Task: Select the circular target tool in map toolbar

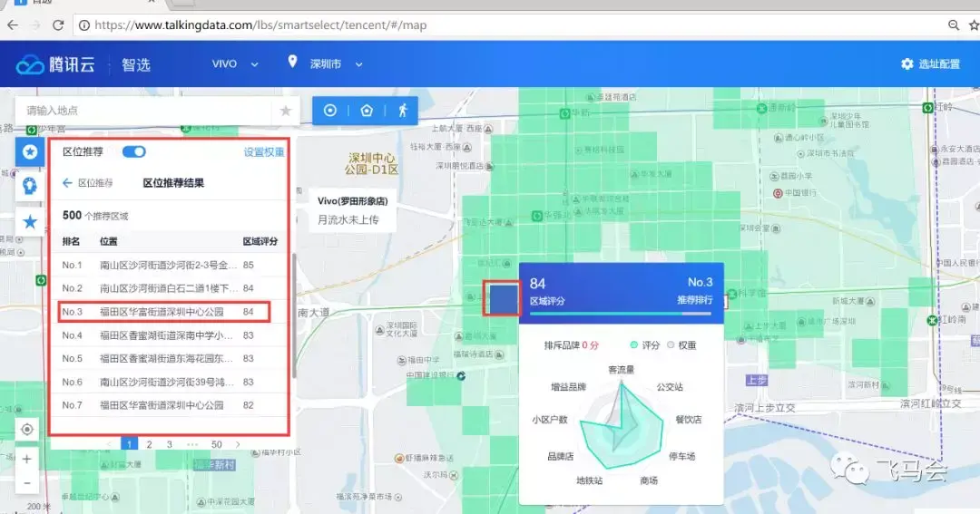Action: pyautogui.click(x=330, y=111)
